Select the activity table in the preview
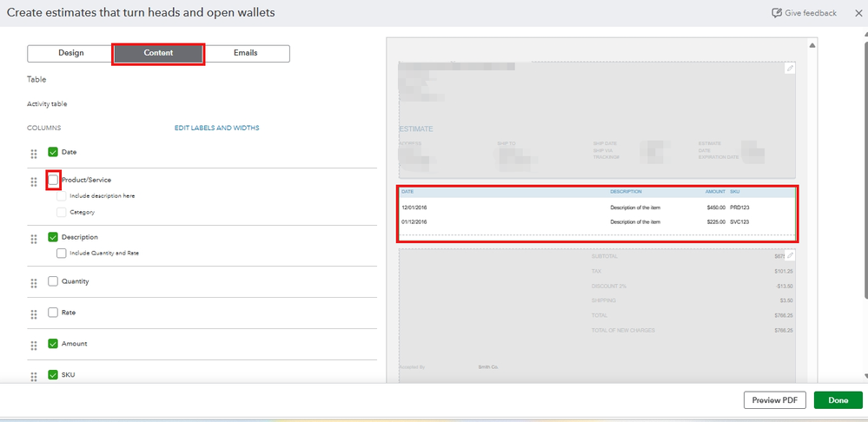 (x=597, y=214)
